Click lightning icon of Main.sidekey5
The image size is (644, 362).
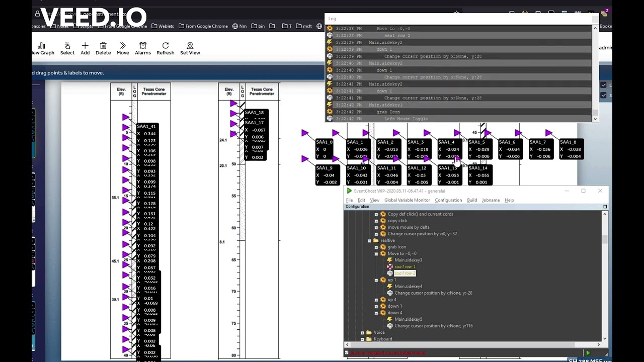coord(390,319)
